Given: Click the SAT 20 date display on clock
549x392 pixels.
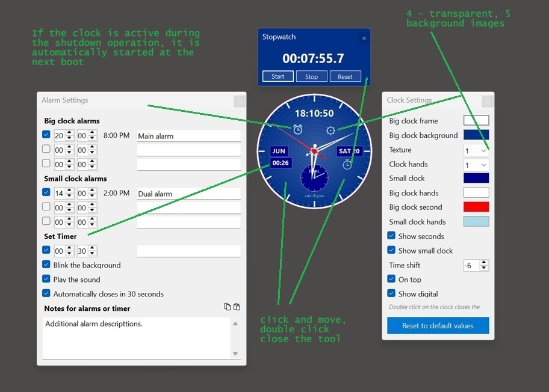Looking at the screenshot, I should 349,151.
